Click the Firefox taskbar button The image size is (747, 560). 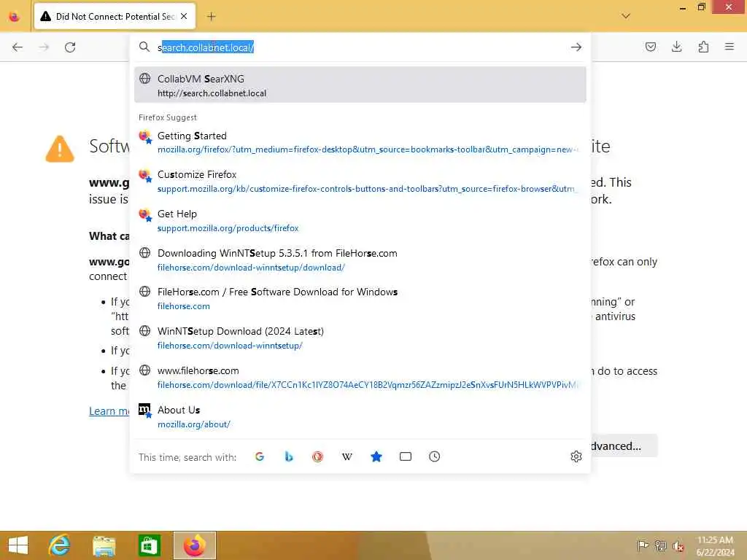[x=194, y=545]
